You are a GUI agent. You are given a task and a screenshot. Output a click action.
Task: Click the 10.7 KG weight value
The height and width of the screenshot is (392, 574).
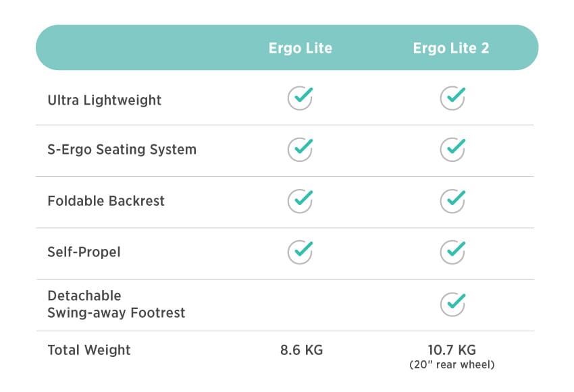(452, 350)
